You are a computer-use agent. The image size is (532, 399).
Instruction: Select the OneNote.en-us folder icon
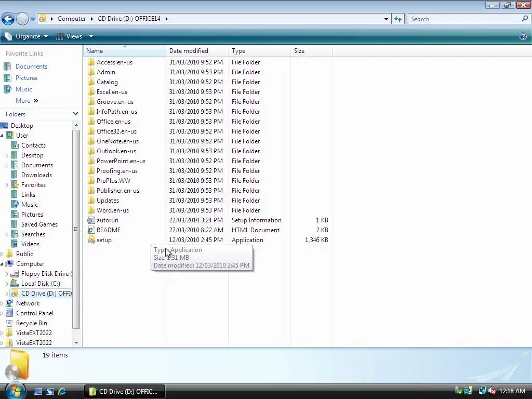(x=91, y=141)
